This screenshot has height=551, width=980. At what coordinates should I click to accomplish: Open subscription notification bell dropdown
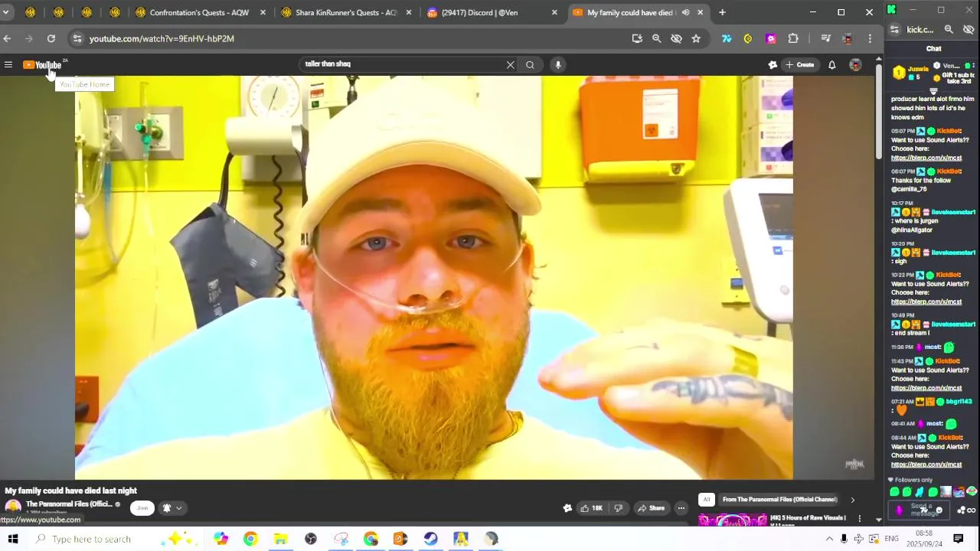click(x=171, y=508)
